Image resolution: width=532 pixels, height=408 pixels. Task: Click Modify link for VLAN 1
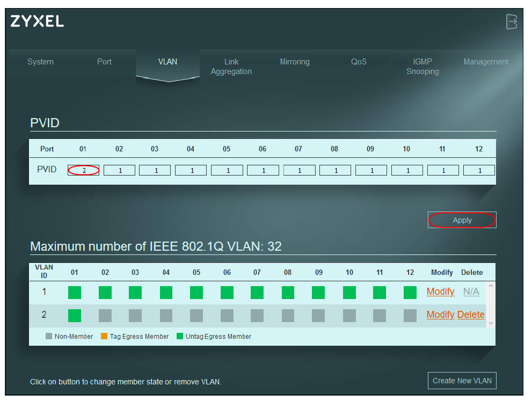click(x=440, y=292)
